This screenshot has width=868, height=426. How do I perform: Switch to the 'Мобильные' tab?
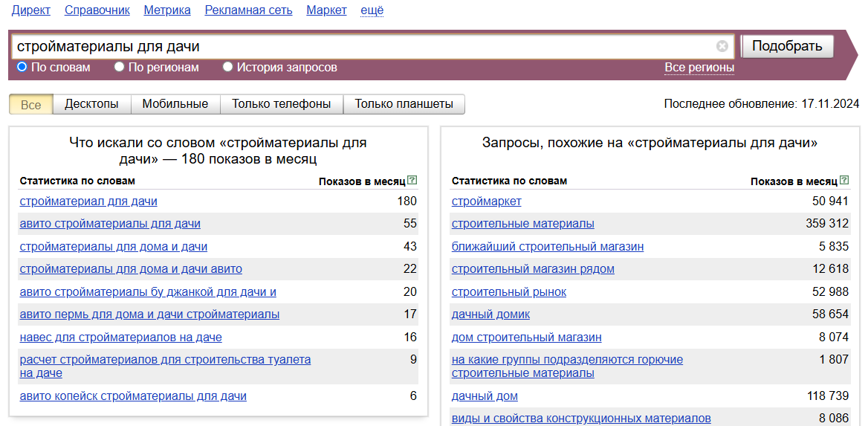pos(175,104)
